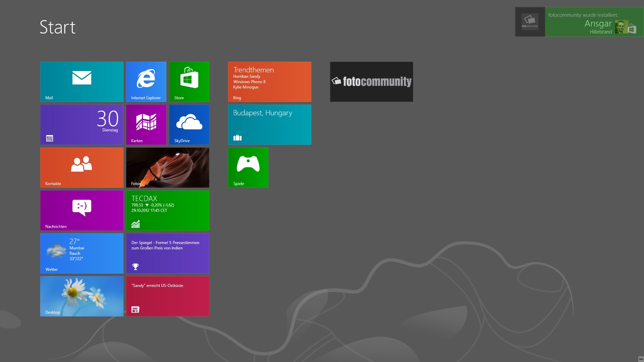Open the Der Spiegel sports news tile
The image size is (644, 362).
pos(167,253)
